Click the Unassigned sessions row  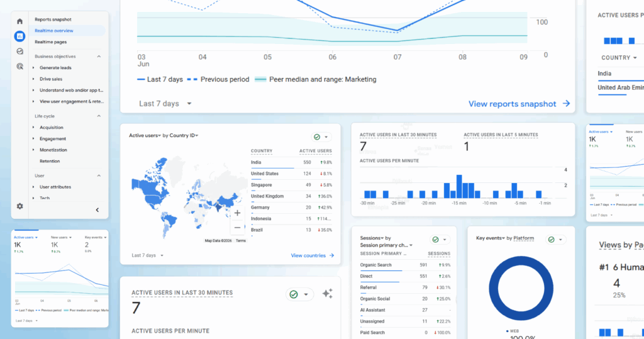pos(406,321)
